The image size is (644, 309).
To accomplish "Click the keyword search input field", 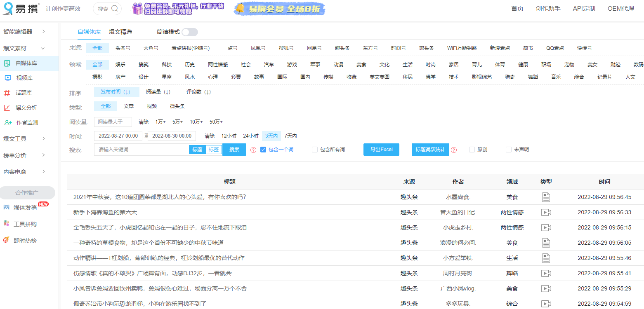I will point(142,150).
